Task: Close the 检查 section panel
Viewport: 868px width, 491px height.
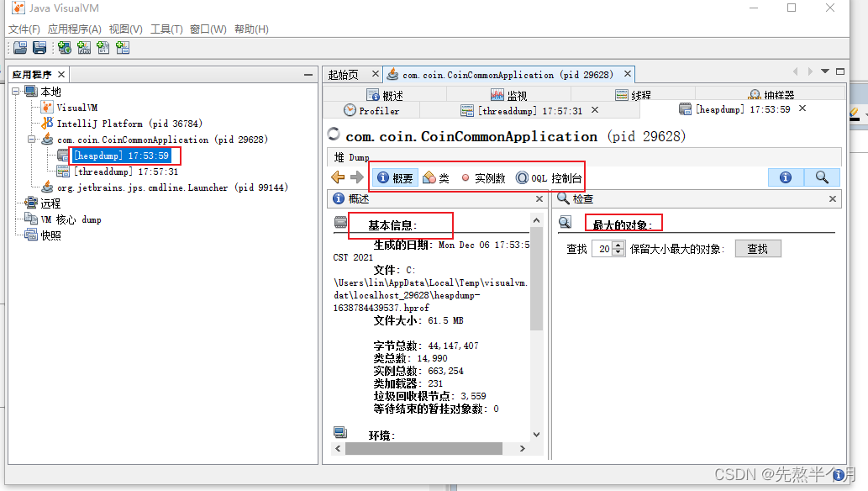Action: pyautogui.click(x=833, y=198)
